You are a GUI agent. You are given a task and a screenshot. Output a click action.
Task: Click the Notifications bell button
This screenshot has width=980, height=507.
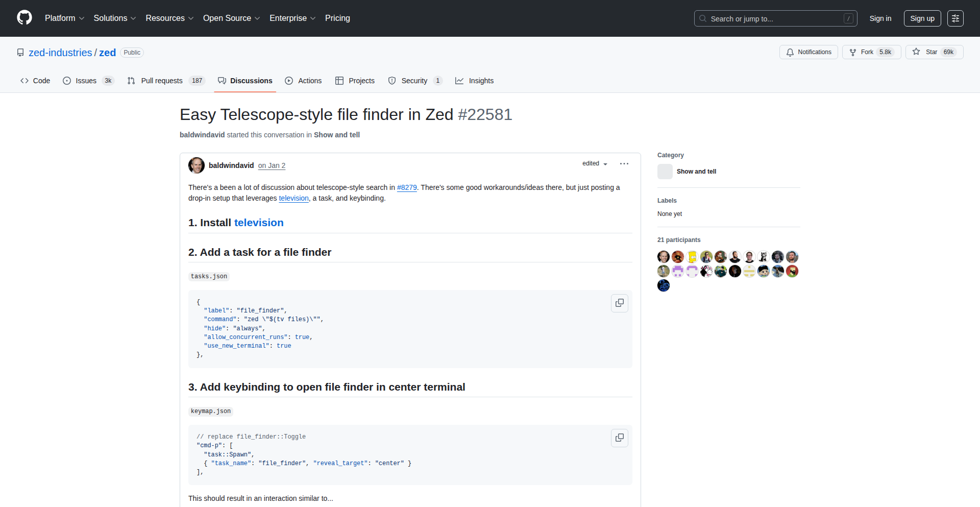(x=808, y=52)
